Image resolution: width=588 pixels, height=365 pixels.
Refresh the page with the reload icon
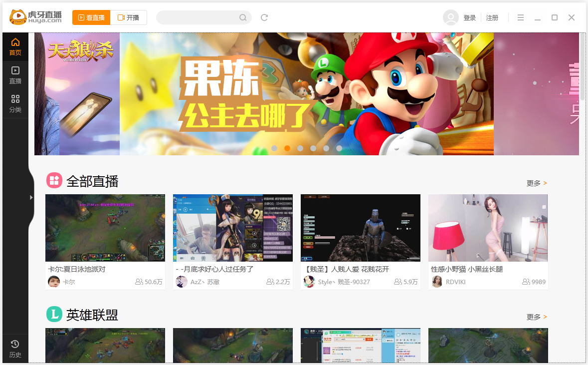264,17
